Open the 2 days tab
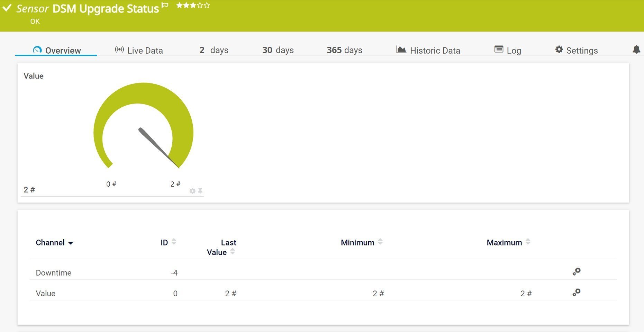This screenshot has width=644, height=332. tap(214, 50)
